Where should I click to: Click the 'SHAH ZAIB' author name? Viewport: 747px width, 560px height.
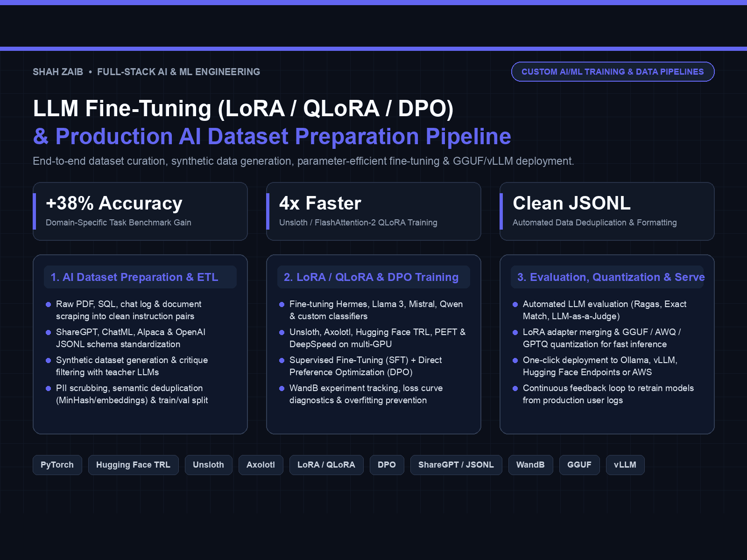click(58, 72)
